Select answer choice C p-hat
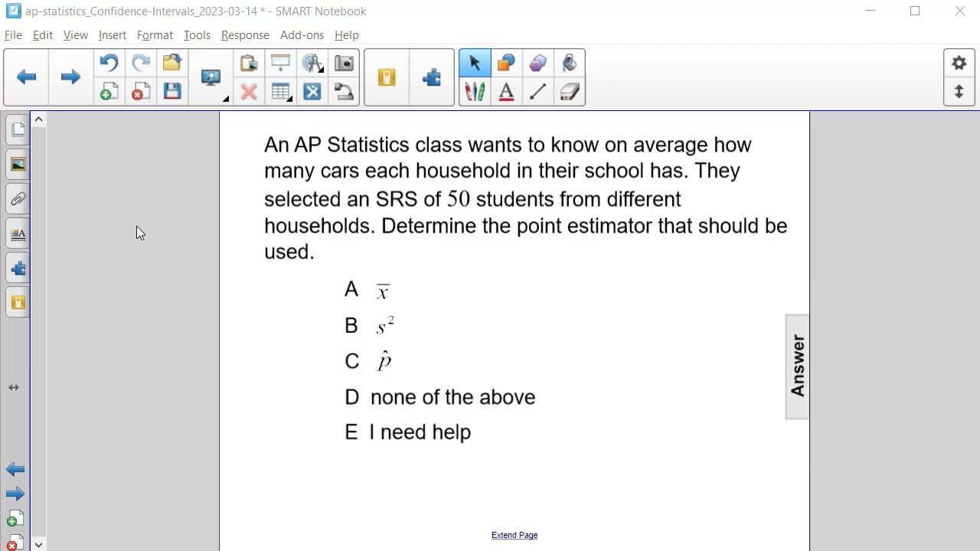The width and height of the screenshot is (980, 551). pyautogui.click(x=368, y=361)
